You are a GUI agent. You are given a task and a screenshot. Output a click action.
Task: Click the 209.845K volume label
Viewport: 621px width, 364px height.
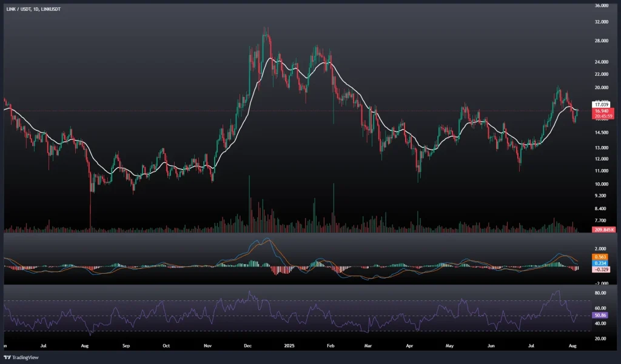(605, 230)
